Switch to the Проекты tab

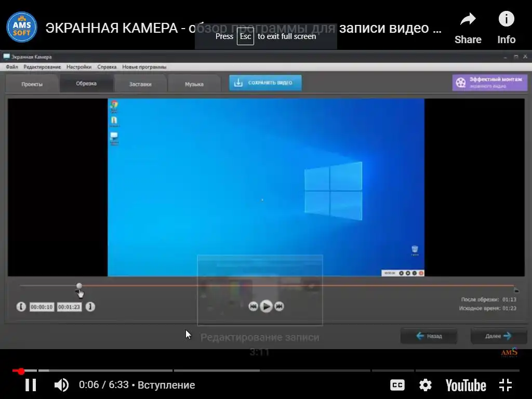(x=32, y=84)
